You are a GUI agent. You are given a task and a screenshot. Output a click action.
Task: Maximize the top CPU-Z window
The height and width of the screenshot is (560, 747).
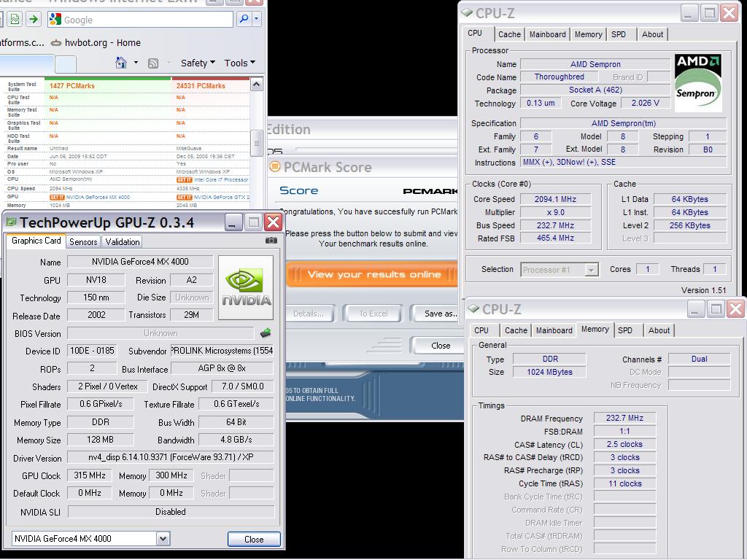coord(709,13)
